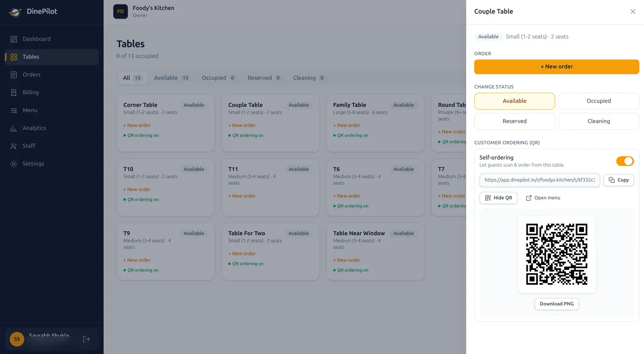Open the Table For Two card
This screenshot has height=354, width=644.
[x=270, y=252]
